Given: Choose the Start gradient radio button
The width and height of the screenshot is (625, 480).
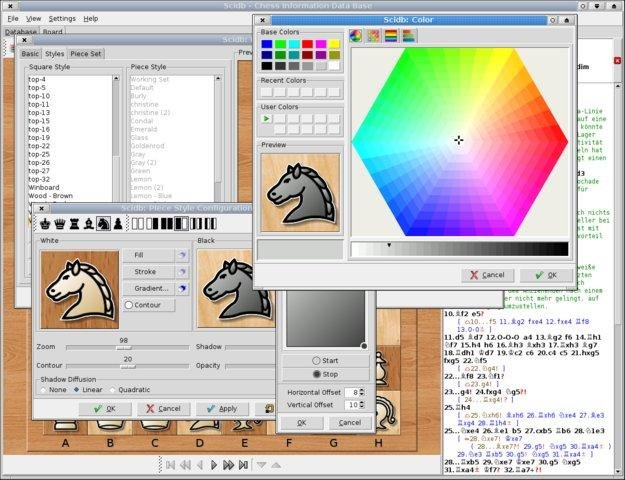Looking at the screenshot, I should coord(316,360).
